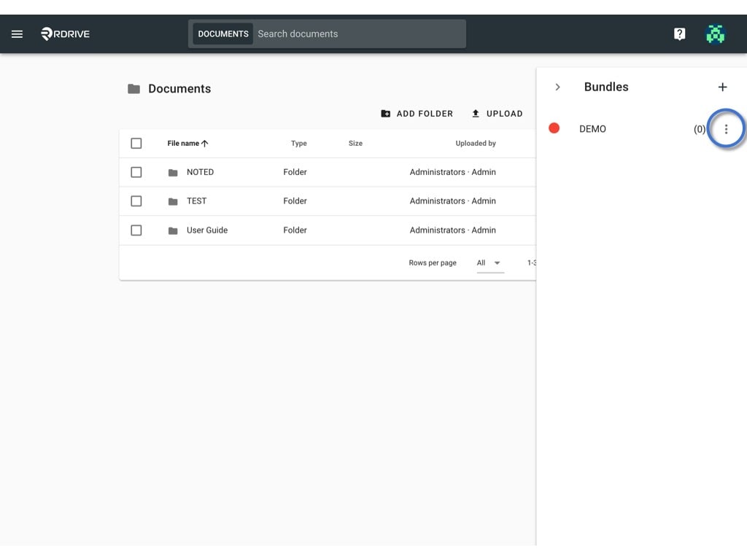The width and height of the screenshot is (747, 560).
Task: Open the help question mark icon
Action: (679, 34)
